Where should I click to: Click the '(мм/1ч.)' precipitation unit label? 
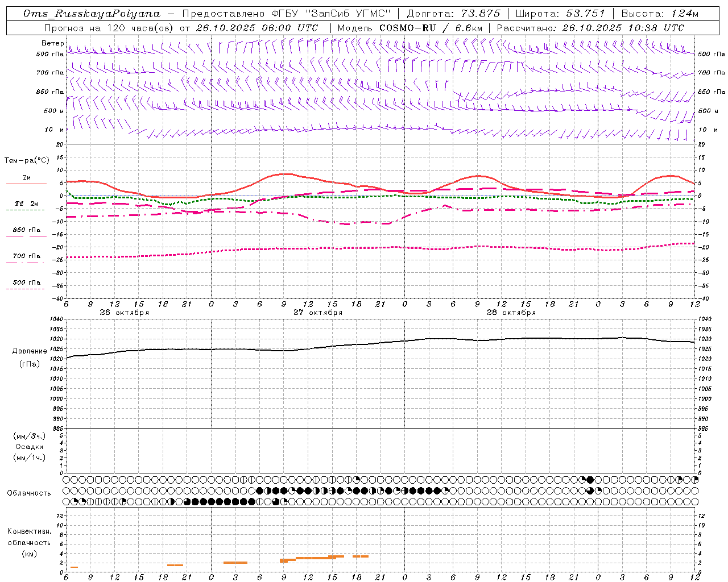coord(30,458)
